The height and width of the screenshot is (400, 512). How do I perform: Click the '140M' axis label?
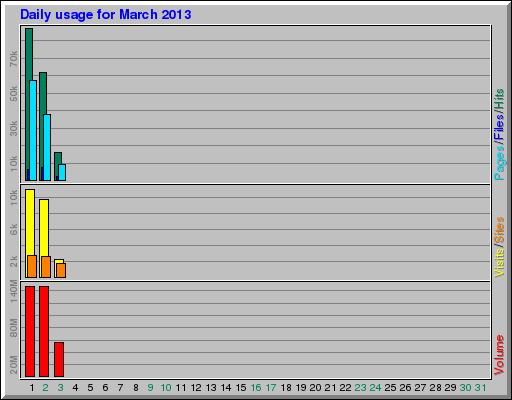(13, 291)
